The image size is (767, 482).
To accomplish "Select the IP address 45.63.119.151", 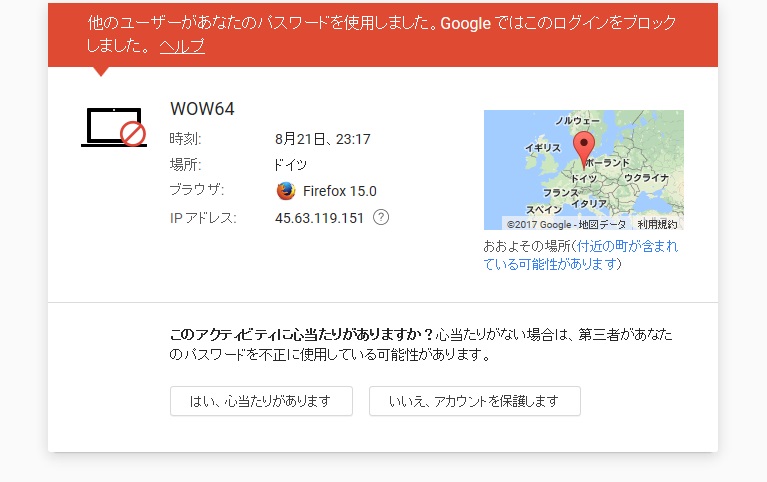I will pyautogui.click(x=319, y=218).
